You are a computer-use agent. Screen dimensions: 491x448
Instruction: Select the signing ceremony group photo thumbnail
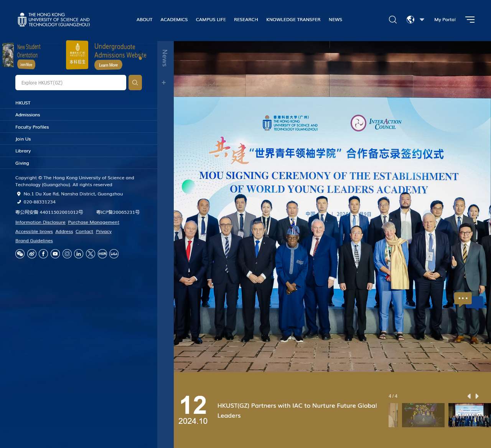click(x=470, y=415)
